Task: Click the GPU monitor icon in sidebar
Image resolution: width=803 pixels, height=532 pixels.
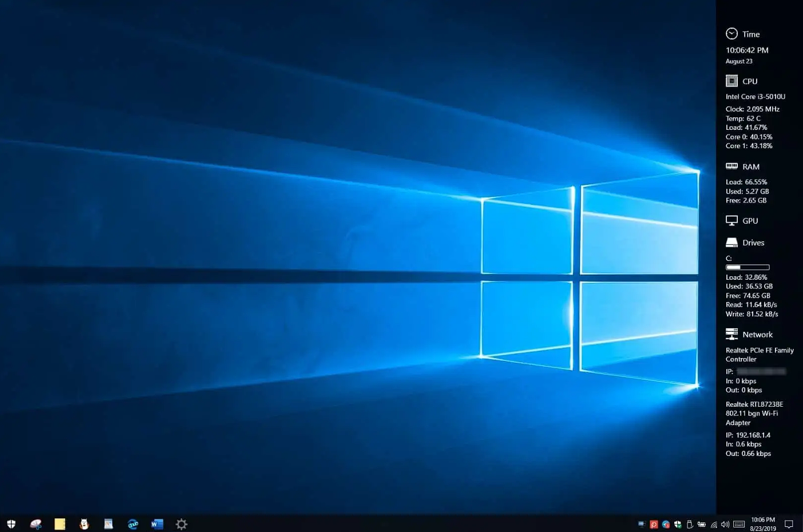Action: pyautogui.click(x=732, y=220)
